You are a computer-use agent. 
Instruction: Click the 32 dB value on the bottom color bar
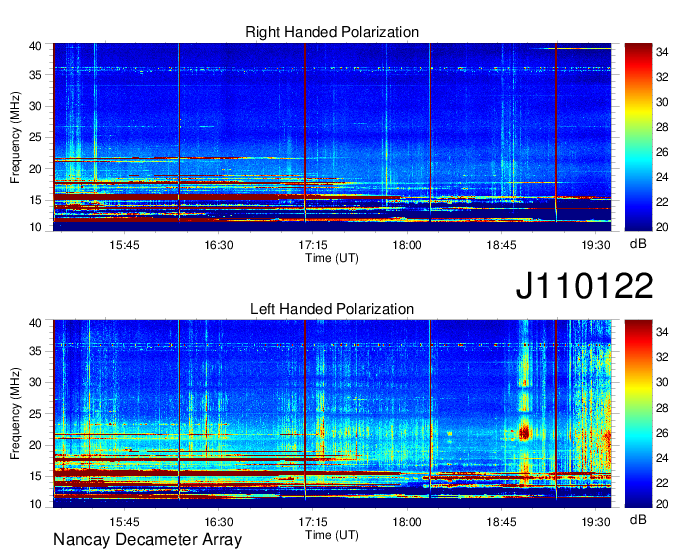662,357
